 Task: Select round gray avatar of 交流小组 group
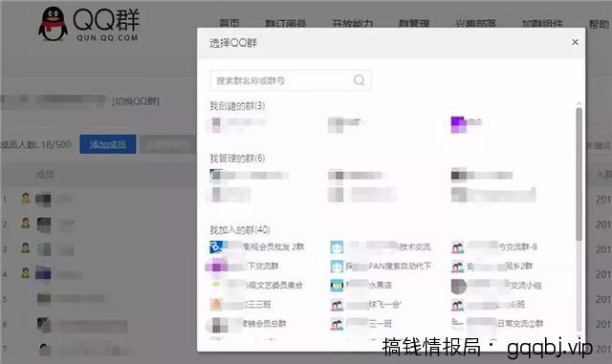pyautogui.click(x=458, y=286)
